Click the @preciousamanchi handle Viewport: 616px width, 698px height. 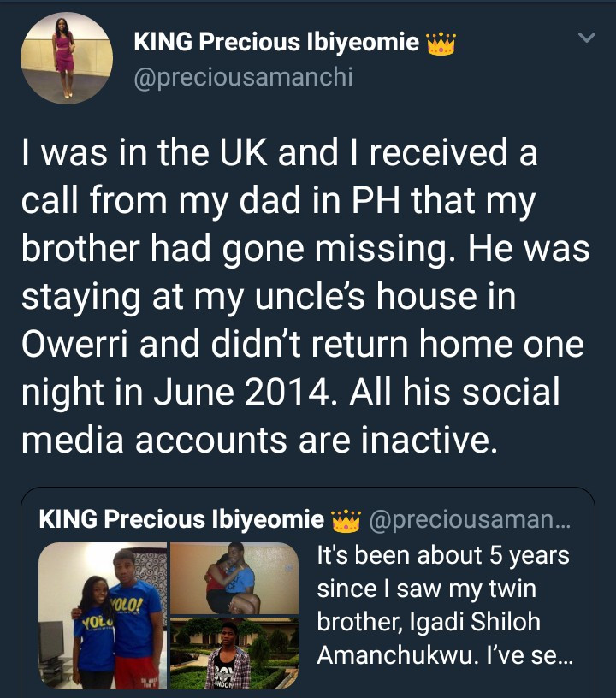pos(244,77)
